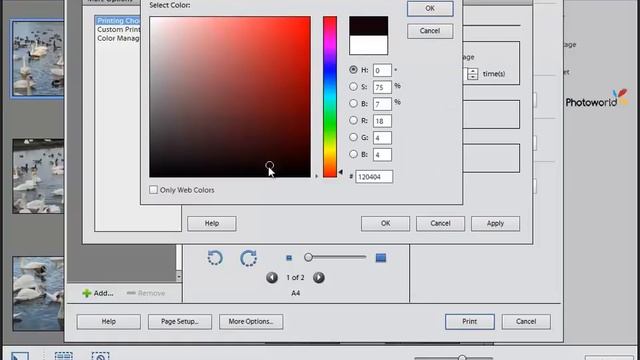Click the green Add plus icon
Screen dimensions: 640x360
pyautogui.click(x=87, y=293)
